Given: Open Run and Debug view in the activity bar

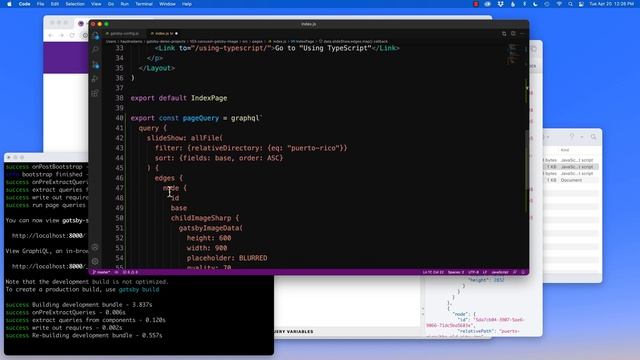Looking at the screenshot, I should pyautogui.click(x=96, y=79).
